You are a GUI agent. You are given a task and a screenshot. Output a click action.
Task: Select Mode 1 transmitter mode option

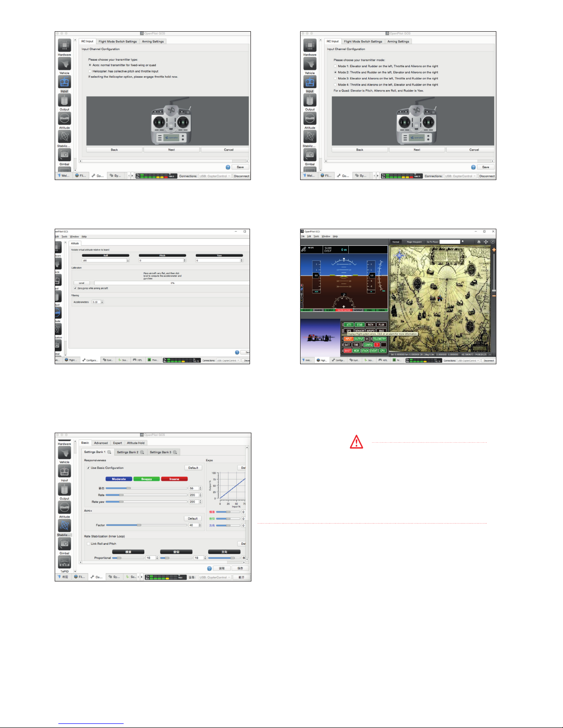(336, 66)
